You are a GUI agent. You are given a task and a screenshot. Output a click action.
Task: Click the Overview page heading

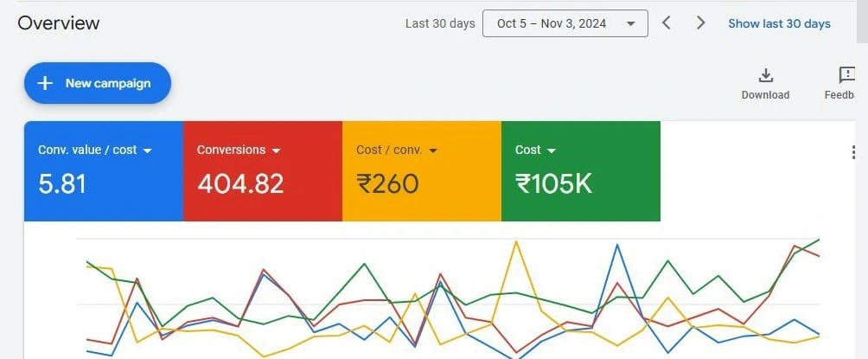tap(59, 23)
